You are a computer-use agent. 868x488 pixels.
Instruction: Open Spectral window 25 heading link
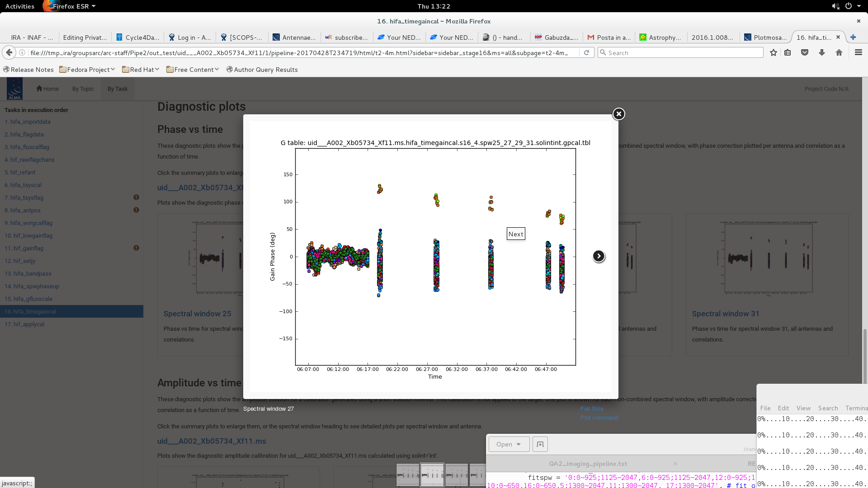pos(197,314)
